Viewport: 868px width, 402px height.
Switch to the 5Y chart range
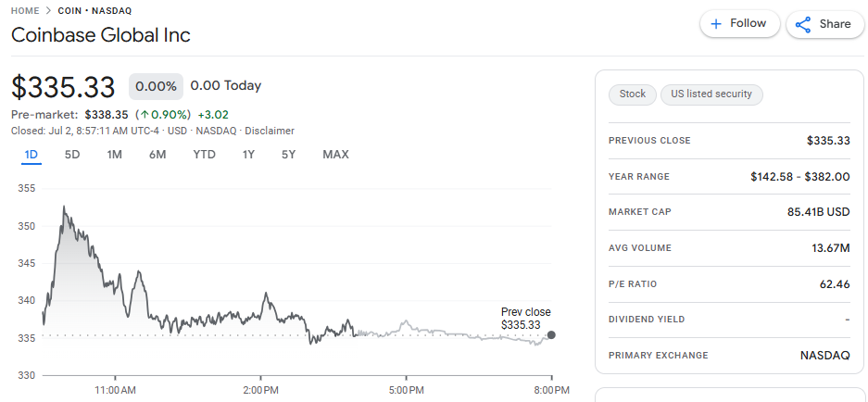288,155
